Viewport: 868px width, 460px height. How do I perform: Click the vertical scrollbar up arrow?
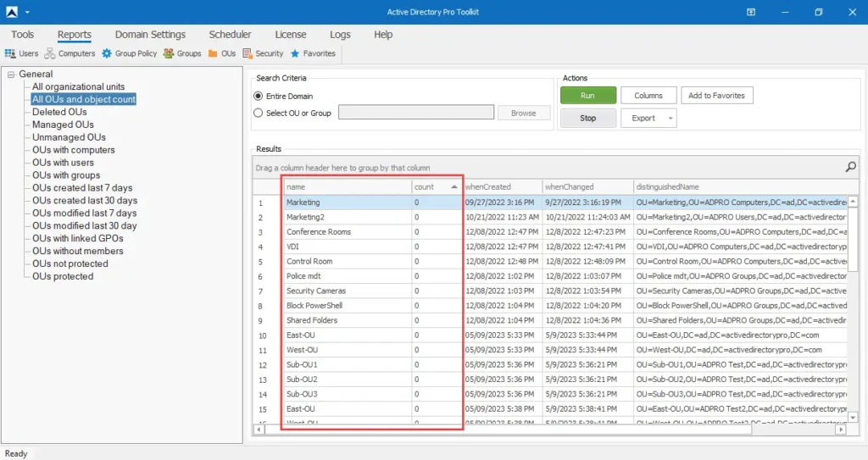853,202
